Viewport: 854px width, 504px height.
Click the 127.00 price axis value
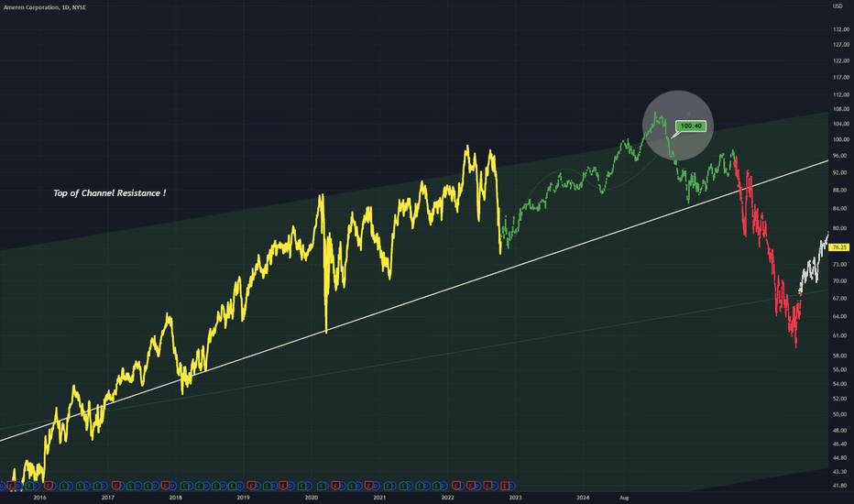click(x=841, y=45)
